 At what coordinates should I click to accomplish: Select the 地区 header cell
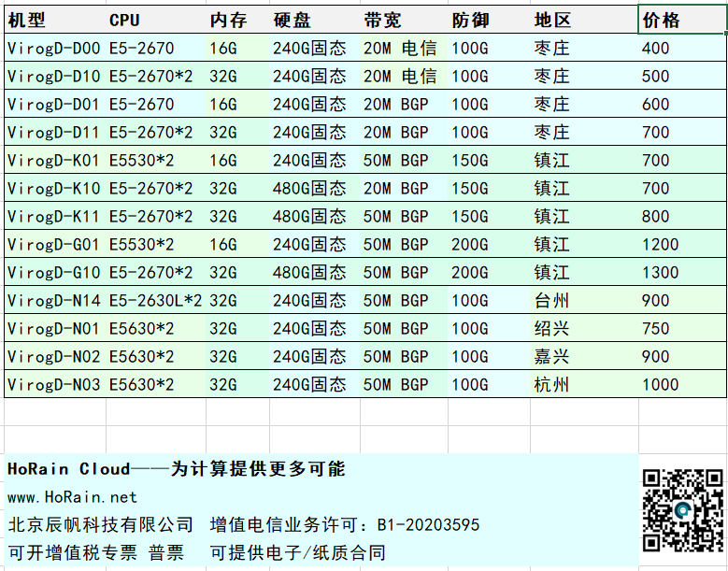584,20
